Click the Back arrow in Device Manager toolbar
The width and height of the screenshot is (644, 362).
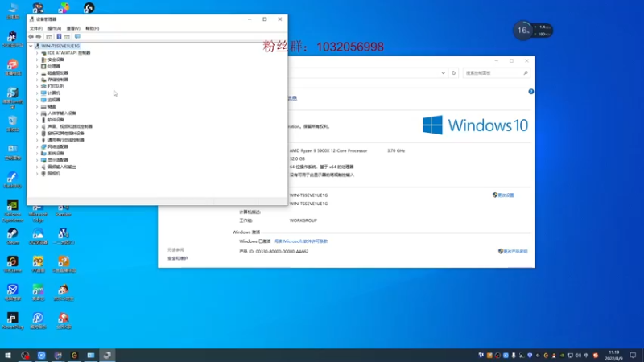click(x=31, y=36)
